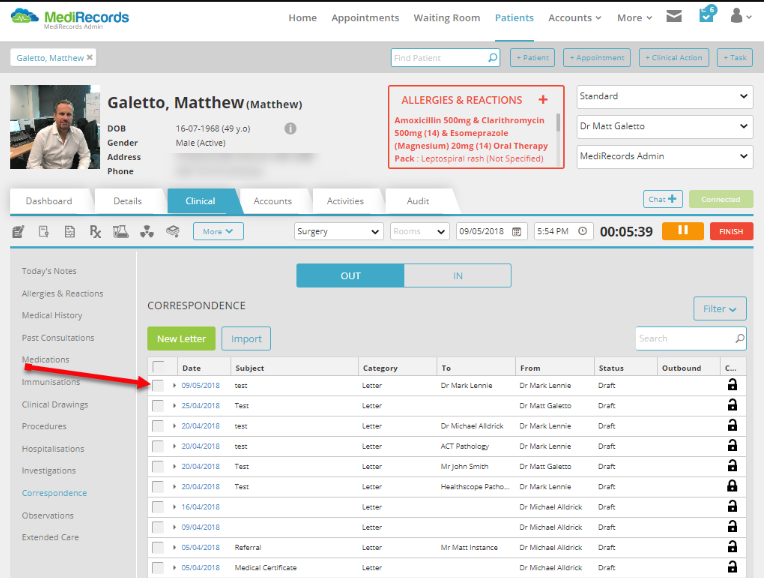Open the Standard dropdown
Viewport: 764px width, 578px height.
(x=665, y=96)
